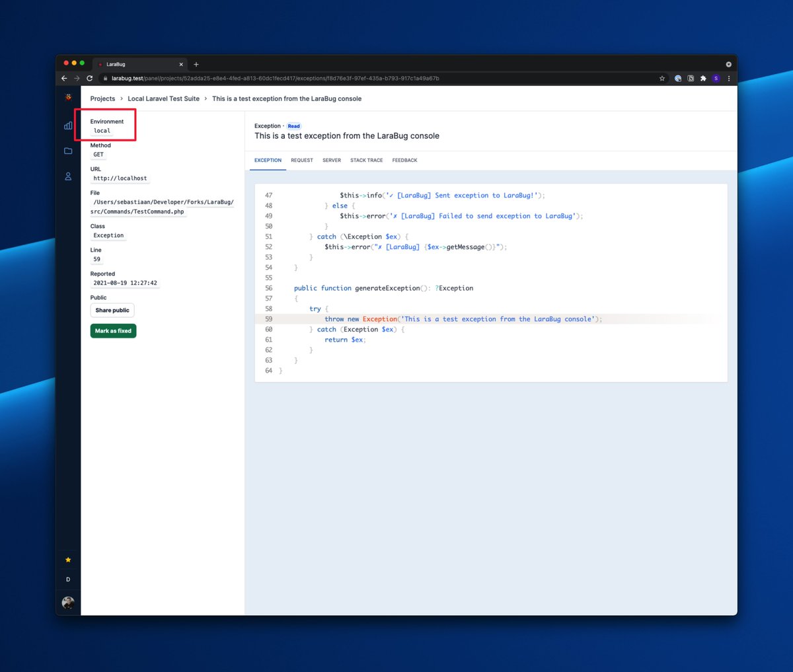Click the LaraBug bug logo in sidebar
Screen dimensions: 793x672
click(x=68, y=96)
